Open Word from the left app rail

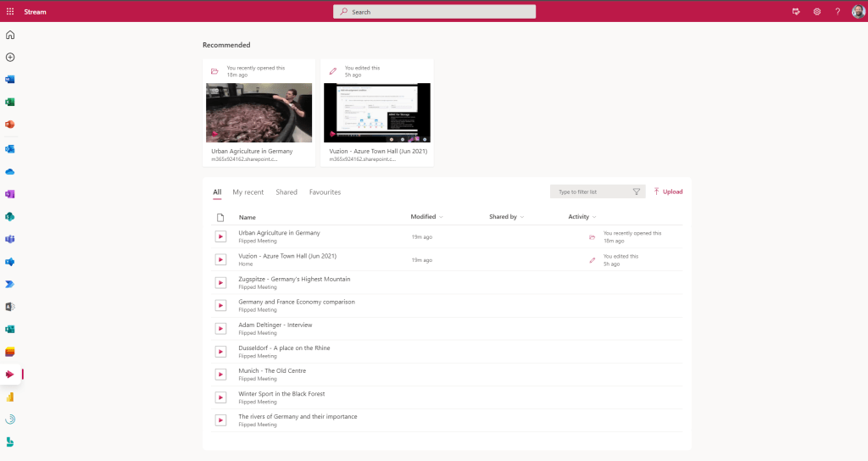[x=10, y=80]
